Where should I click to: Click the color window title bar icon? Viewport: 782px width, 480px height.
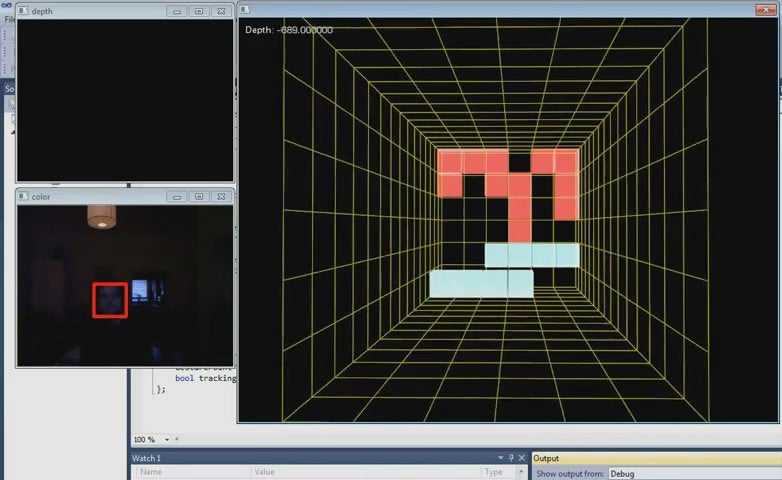(x=23, y=196)
